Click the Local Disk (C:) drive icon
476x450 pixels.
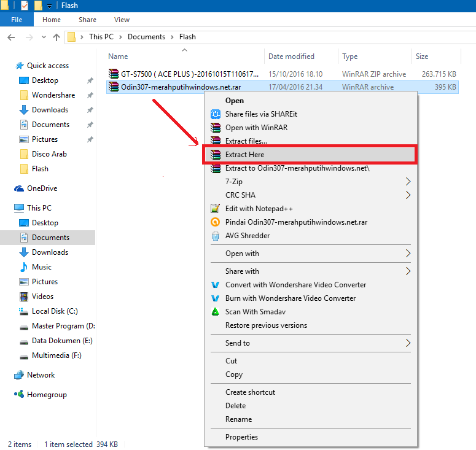coord(23,311)
